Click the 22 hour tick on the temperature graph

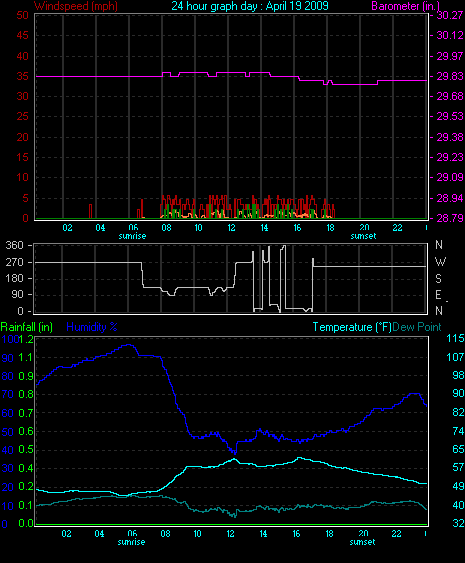click(x=396, y=534)
